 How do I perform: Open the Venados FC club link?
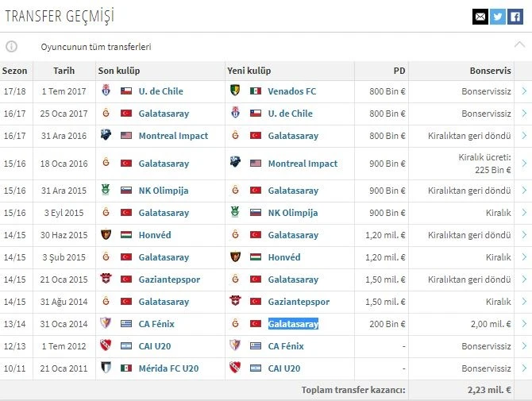291,91
